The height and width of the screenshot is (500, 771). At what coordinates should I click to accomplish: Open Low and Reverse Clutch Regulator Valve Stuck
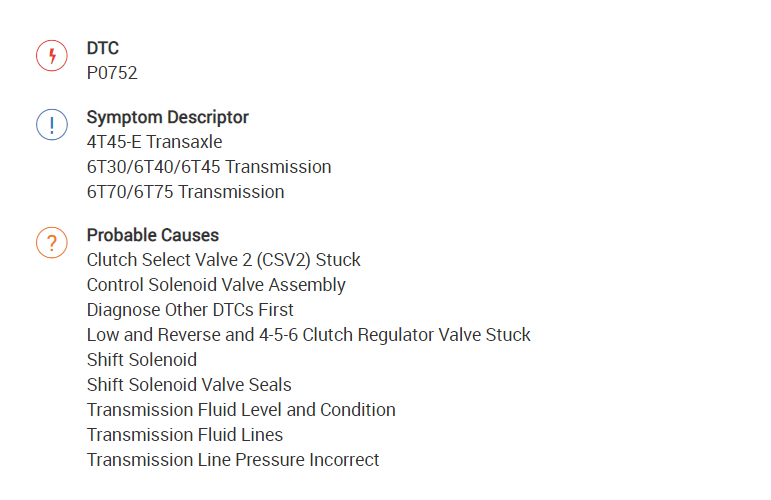point(308,335)
